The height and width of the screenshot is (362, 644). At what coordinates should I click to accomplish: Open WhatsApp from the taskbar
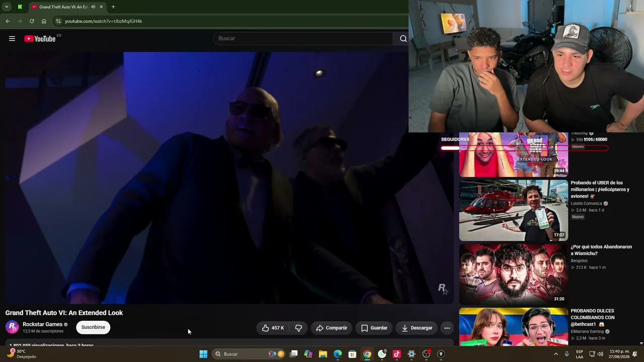click(382, 354)
